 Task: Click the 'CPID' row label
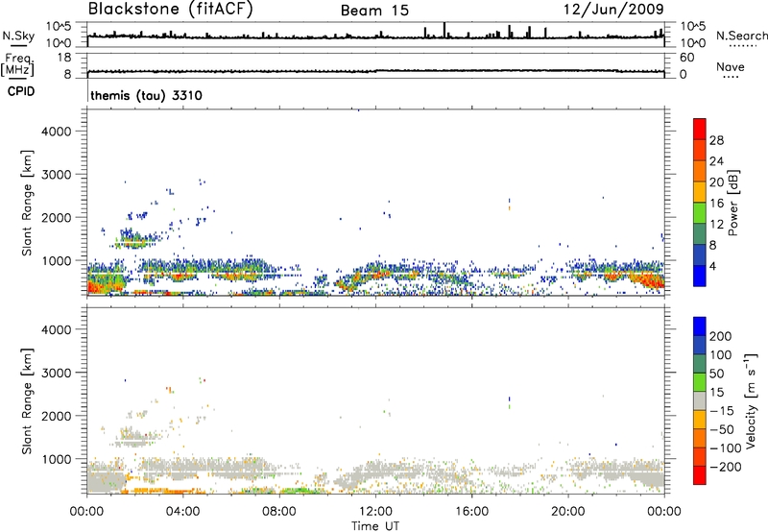pyautogui.click(x=21, y=91)
